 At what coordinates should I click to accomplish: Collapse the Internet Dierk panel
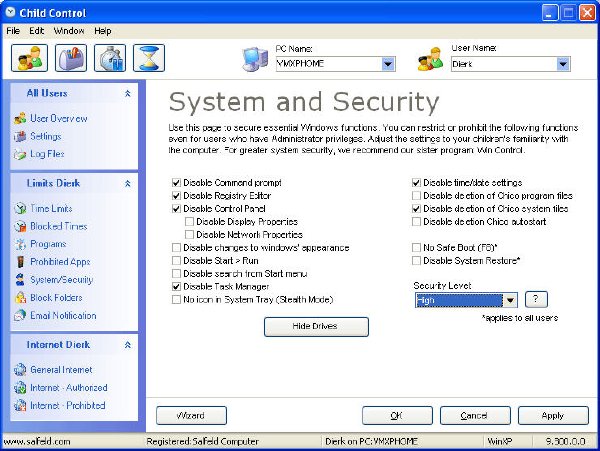coord(128,345)
